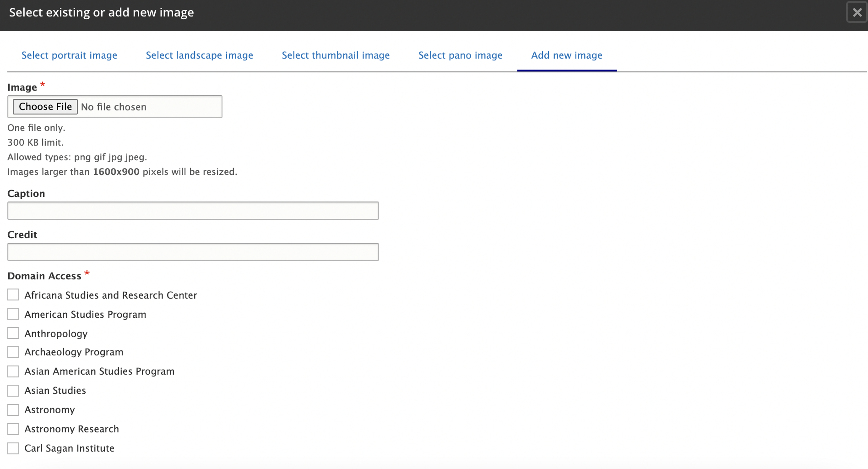
Task: Check American Studies Program domain
Action: tap(13, 314)
